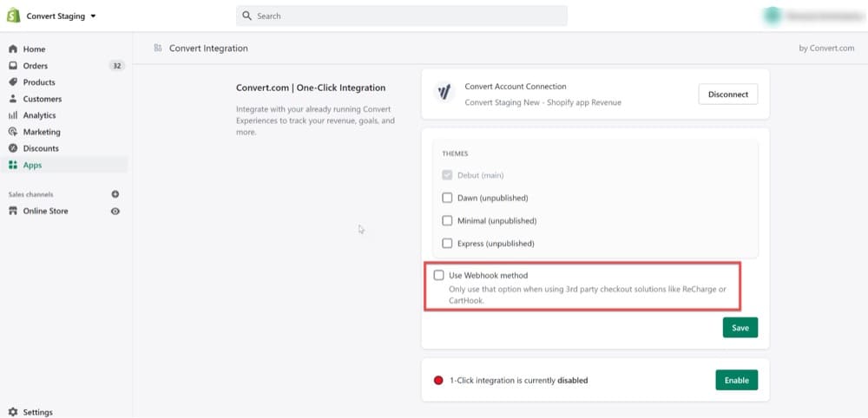Check the Dawn (unpublished) theme checkbox
868x418 pixels.
coord(447,198)
